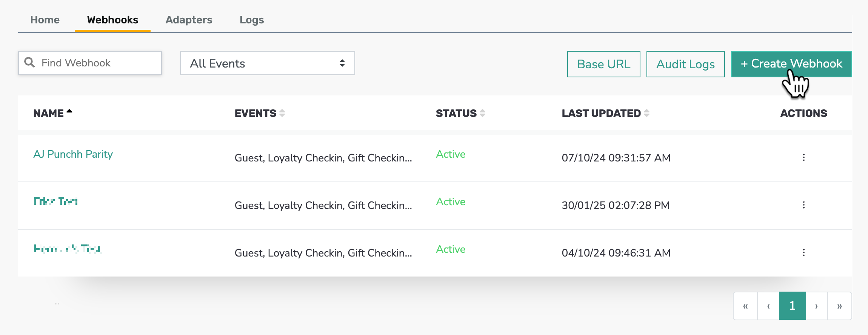
Task: Go to the previous page
Action: [768, 306]
